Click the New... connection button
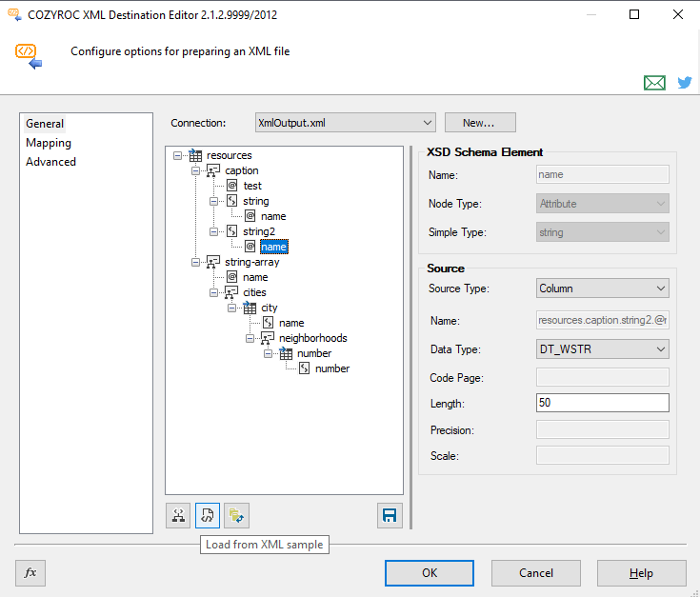The width and height of the screenshot is (700, 597). [x=480, y=123]
